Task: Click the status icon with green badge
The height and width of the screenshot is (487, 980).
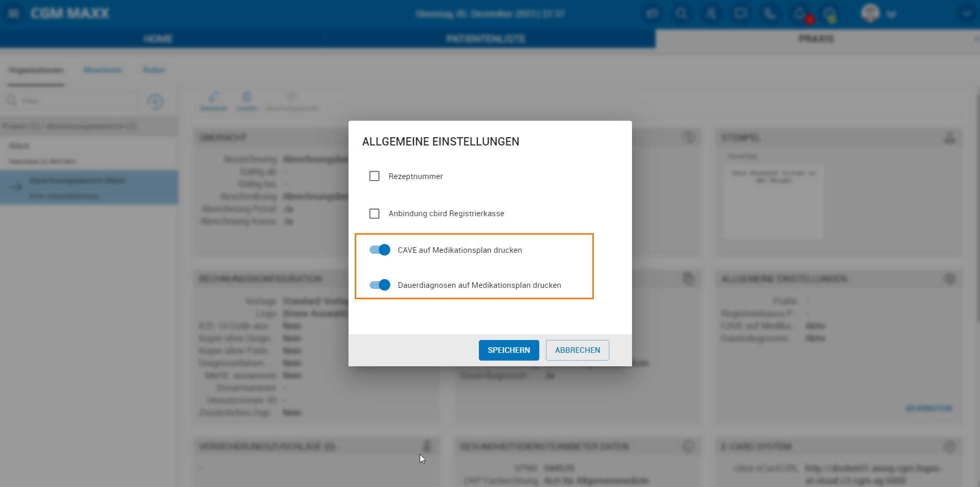Action: pyautogui.click(x=829, y=14)
